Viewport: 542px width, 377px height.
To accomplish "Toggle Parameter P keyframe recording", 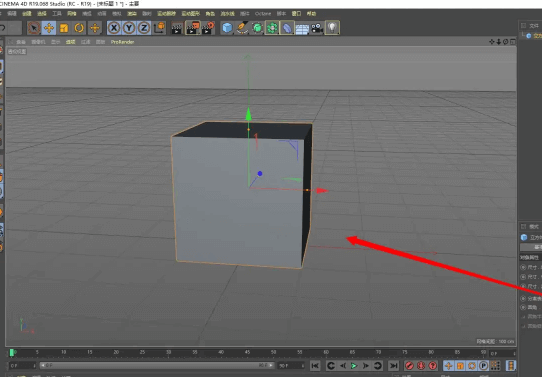I will (484, 365).
